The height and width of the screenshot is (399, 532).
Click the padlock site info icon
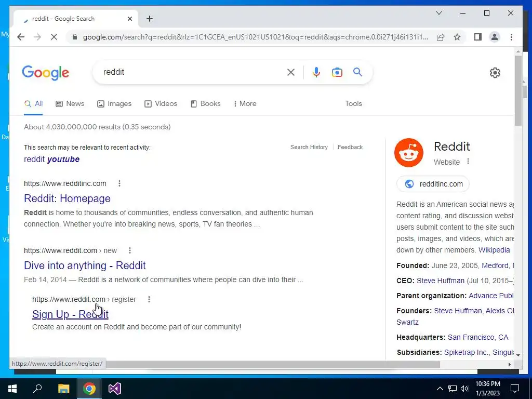[x=75, y=37]
